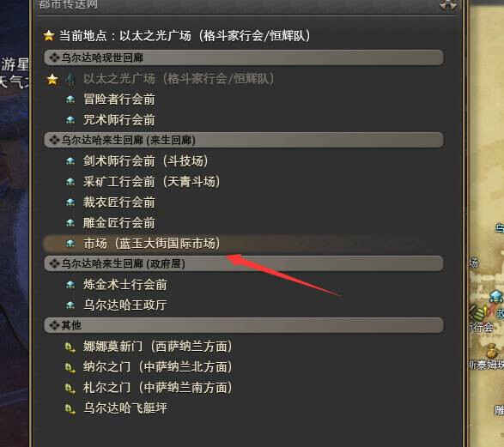504x447 pixels.
Task: Collapse the 其他 section header
Action: [244, 325]
